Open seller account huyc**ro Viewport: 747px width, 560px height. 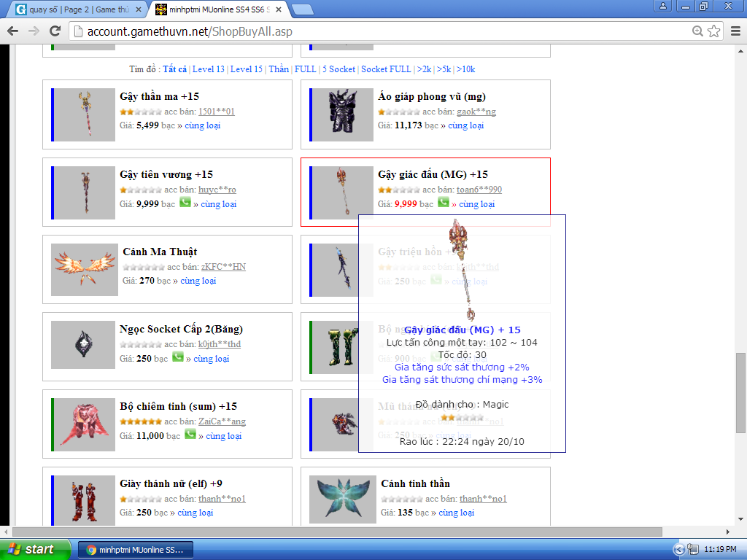pyautogui.click(x=217, y=190)
